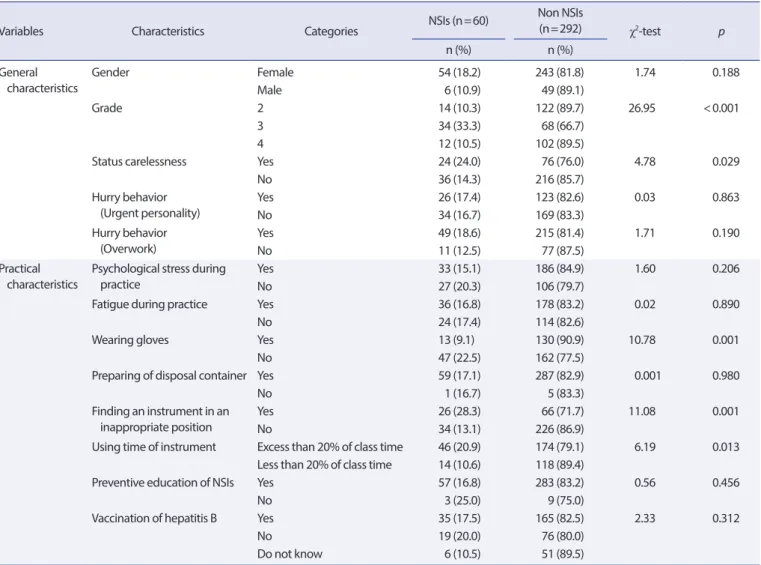This screenshot has height=565, width=761.
Task: Click the 'Gender' characteristic label
Action: point(110,72)
